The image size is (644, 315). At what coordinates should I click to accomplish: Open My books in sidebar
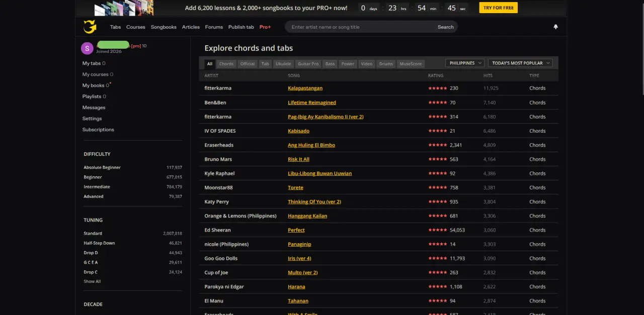point(97,85)
